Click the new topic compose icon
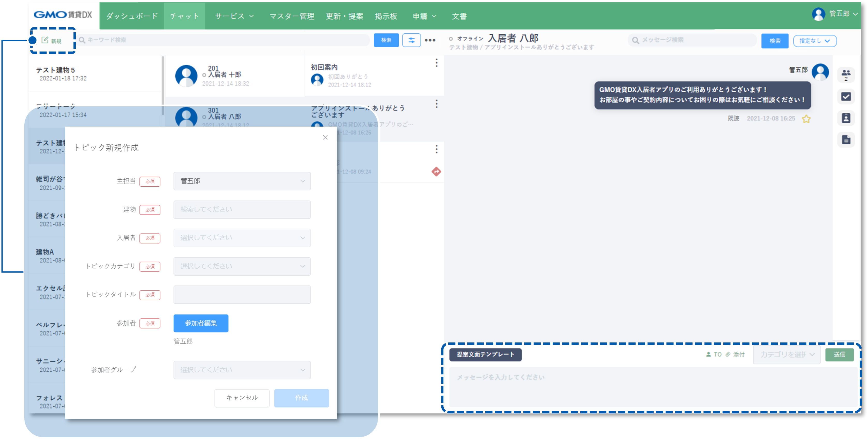The height and width of the screenshot is (439, 868). pyautogui.click(x=45, y=40)
